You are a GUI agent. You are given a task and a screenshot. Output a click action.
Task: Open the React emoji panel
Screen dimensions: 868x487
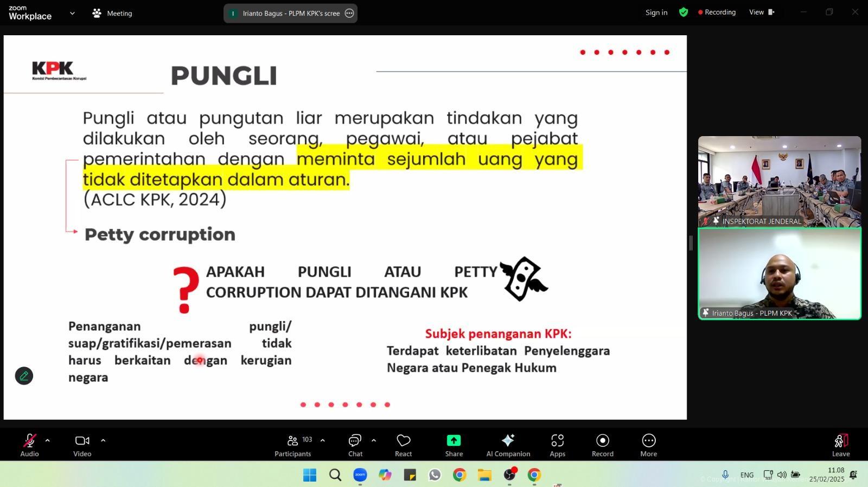point(403,445)
